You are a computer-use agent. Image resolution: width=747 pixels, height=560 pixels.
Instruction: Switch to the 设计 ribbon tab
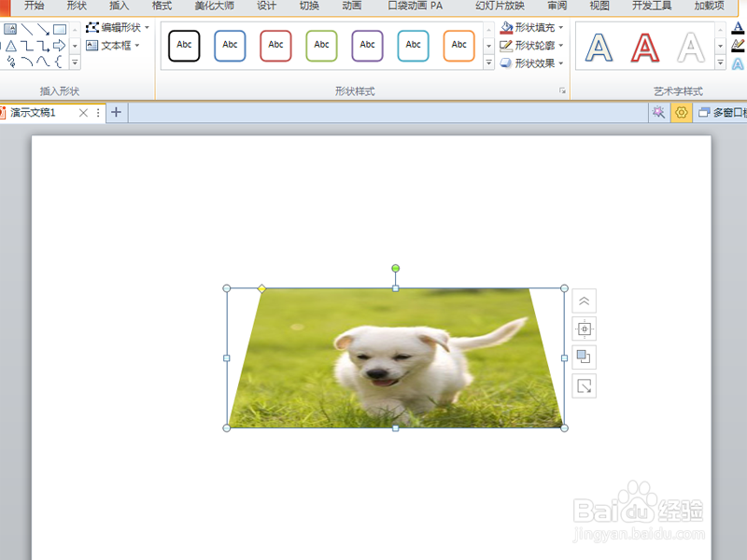[266, 6]
